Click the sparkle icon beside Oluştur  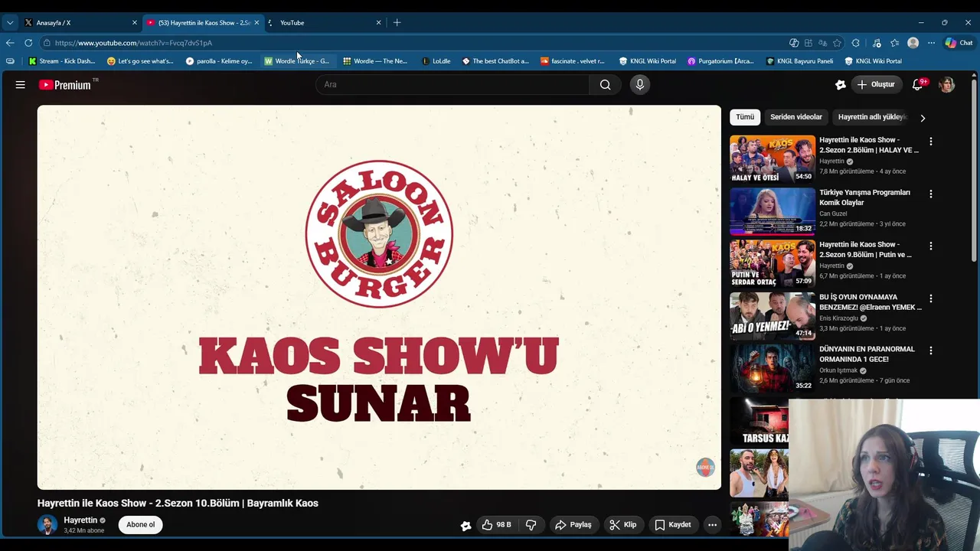(x=840, y=85)
